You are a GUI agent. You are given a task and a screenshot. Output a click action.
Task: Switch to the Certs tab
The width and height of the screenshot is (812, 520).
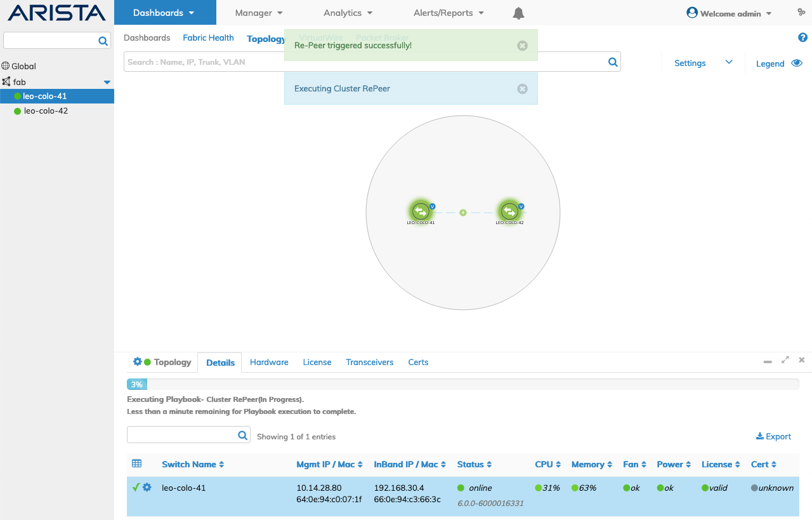pos(418,362)
